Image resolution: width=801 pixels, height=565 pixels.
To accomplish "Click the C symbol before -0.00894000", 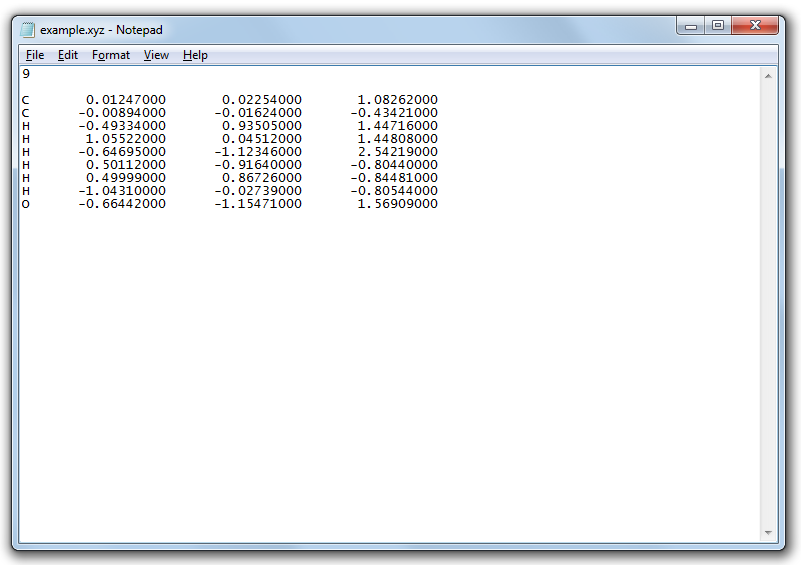I will tap(26, 112).
